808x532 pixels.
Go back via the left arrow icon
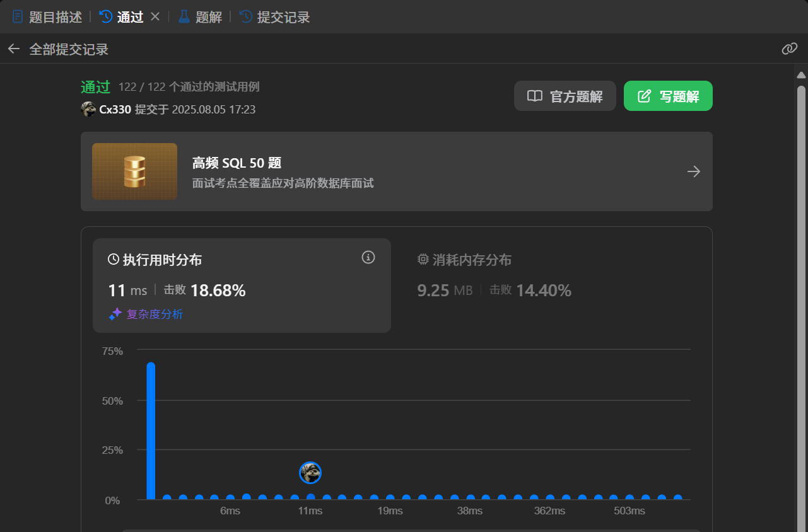tap(14, 49)
